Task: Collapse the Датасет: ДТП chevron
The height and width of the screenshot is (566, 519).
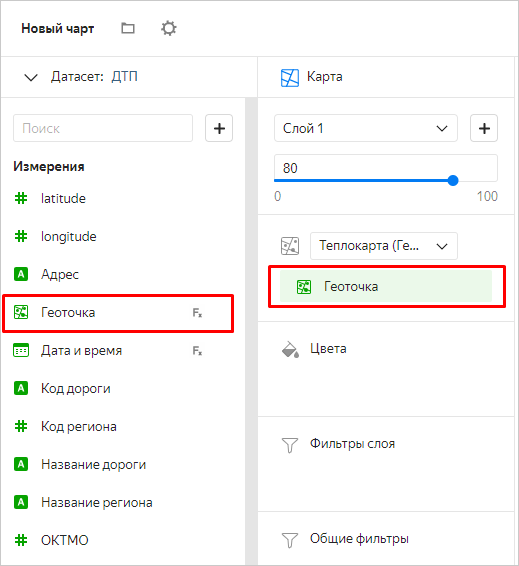Action: 31,77
